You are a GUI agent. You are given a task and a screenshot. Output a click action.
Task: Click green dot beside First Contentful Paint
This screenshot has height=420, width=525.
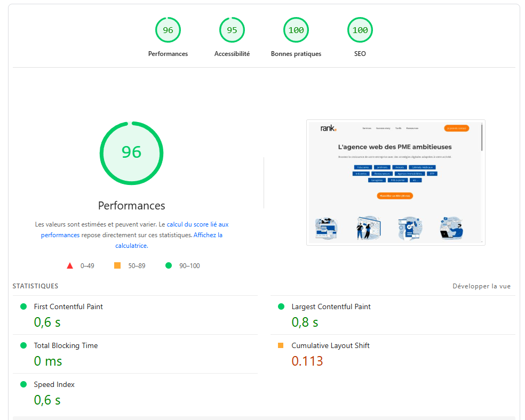pos(23,306)
